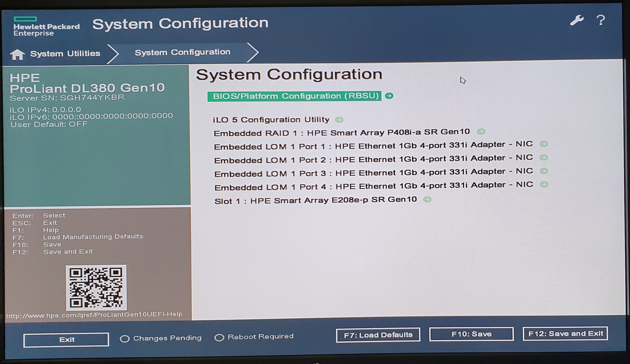Click the F10: Save key hint

37,245
